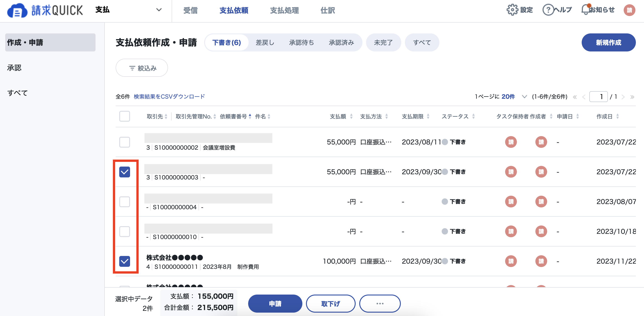644x316 pixels.
Task: Toggle the select-all header checkbox
Action: point(124,116)
